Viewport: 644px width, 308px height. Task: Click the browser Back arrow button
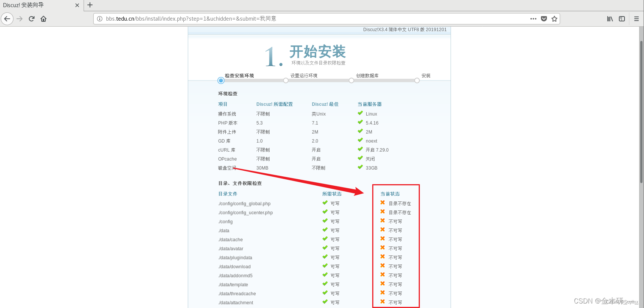pyautogui.click(x=7, y=19)
